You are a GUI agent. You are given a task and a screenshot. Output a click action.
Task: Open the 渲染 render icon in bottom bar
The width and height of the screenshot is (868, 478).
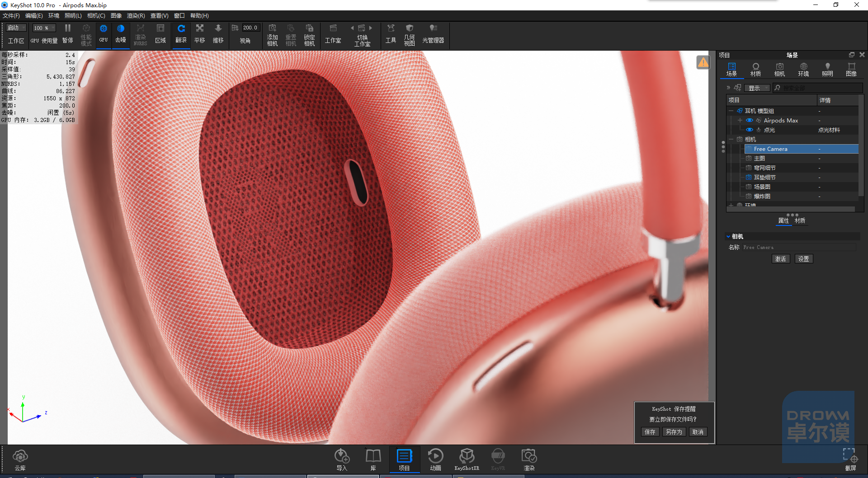click(x=529, y=459)
